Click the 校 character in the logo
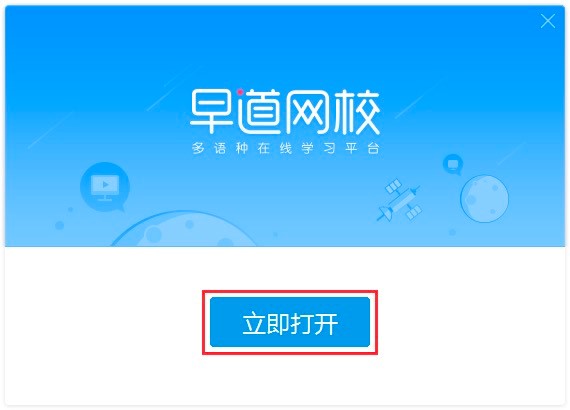This screenshot has width=570, height=410. (357, 111)
